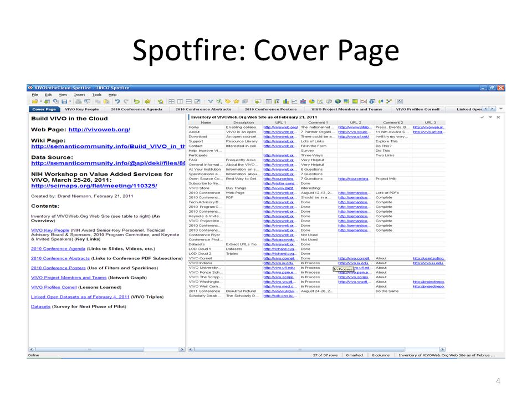
Task: Select the 'Download' row name cell
Action: pos(206,137)
